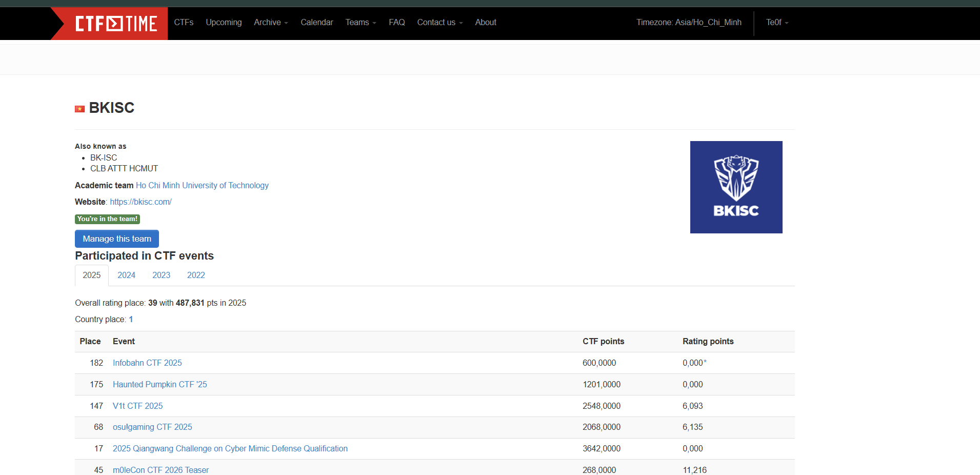Open the Infobahn CTF 2025 event

147,363
